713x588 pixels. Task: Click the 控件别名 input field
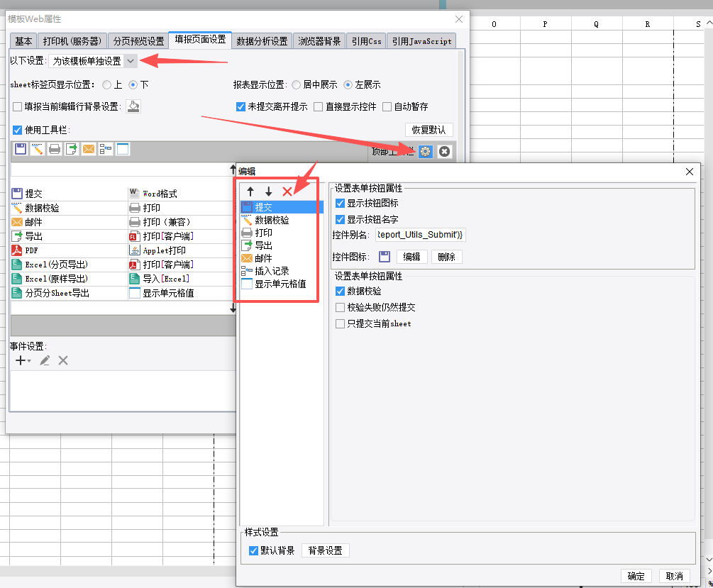pos(420,235)
